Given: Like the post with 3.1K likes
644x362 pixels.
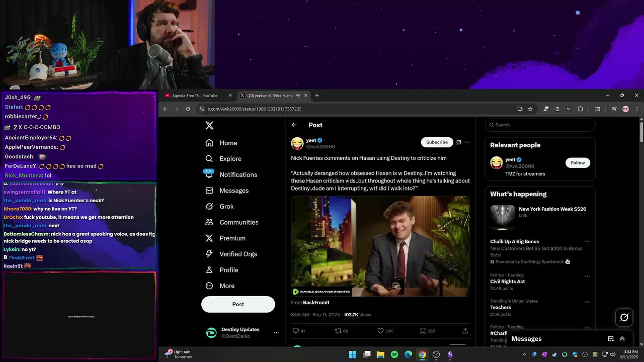Looking at the screenshot, I should click(385, 331).
